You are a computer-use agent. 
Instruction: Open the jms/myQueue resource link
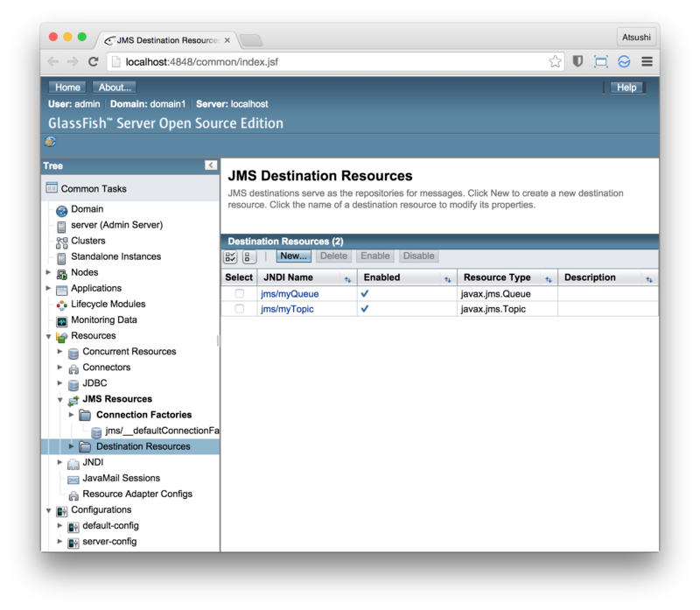pyautogui.click(x=290, y=294)
